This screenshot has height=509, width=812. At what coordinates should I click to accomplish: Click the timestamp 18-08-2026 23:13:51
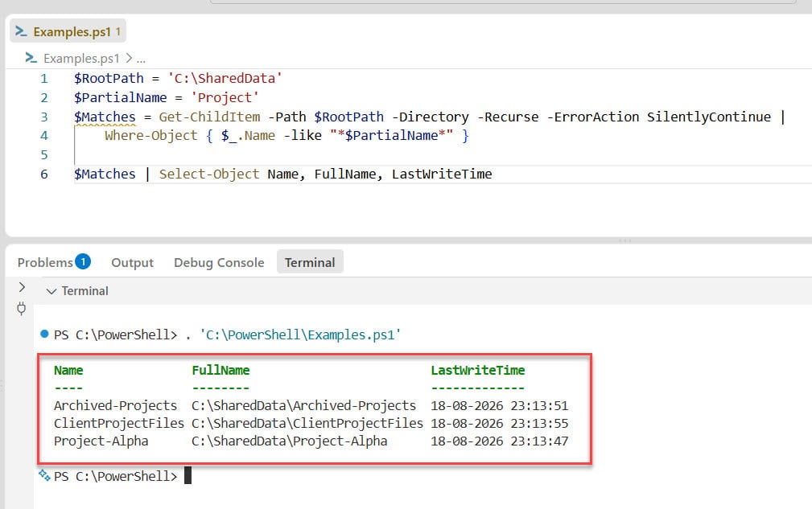click(x=500, y=405)
